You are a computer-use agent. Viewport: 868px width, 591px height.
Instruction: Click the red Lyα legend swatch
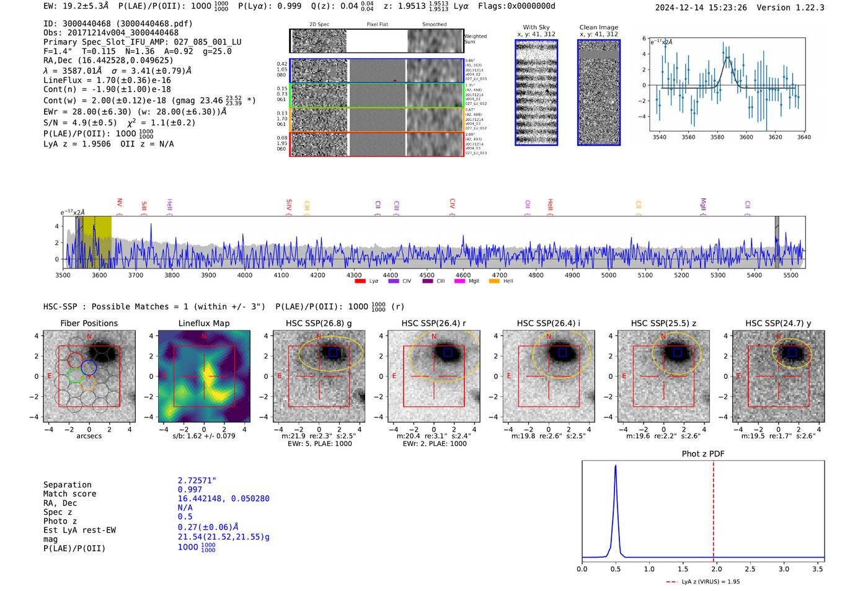tap(360, 281)
